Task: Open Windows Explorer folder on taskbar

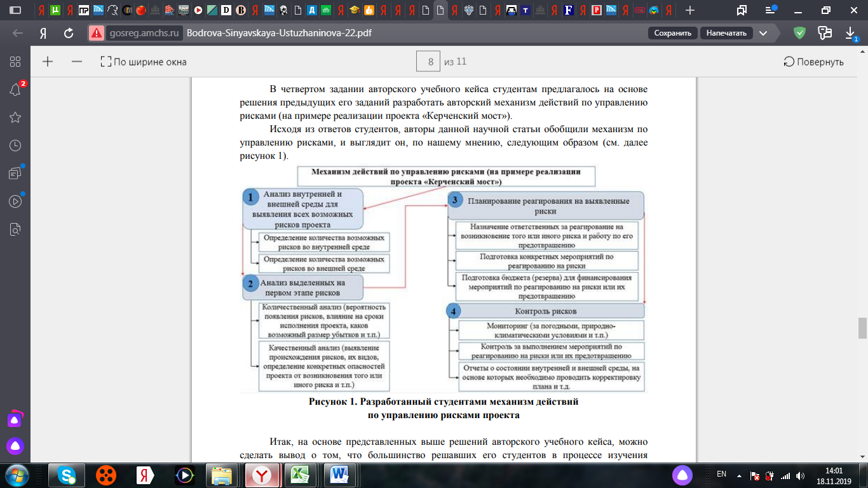Action: pyautogui.click(x=222, y=475)
